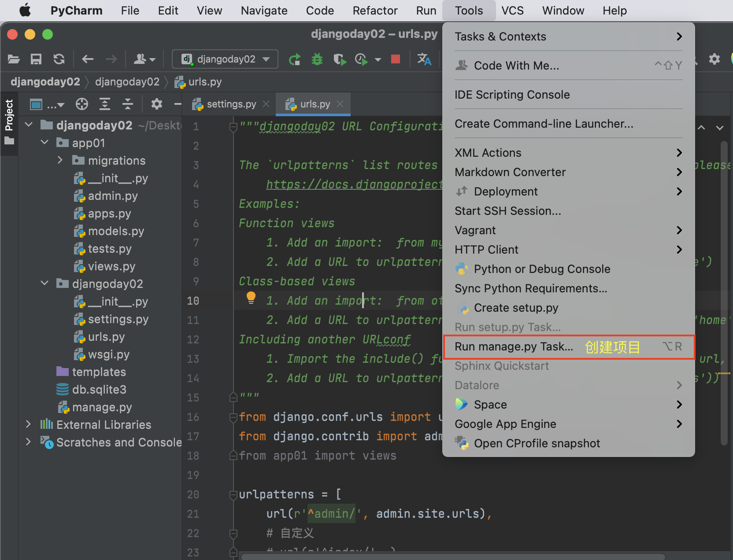Screen dimensions: 733x560
Task: Click the Profile run icon
Action: coord(362,59)
